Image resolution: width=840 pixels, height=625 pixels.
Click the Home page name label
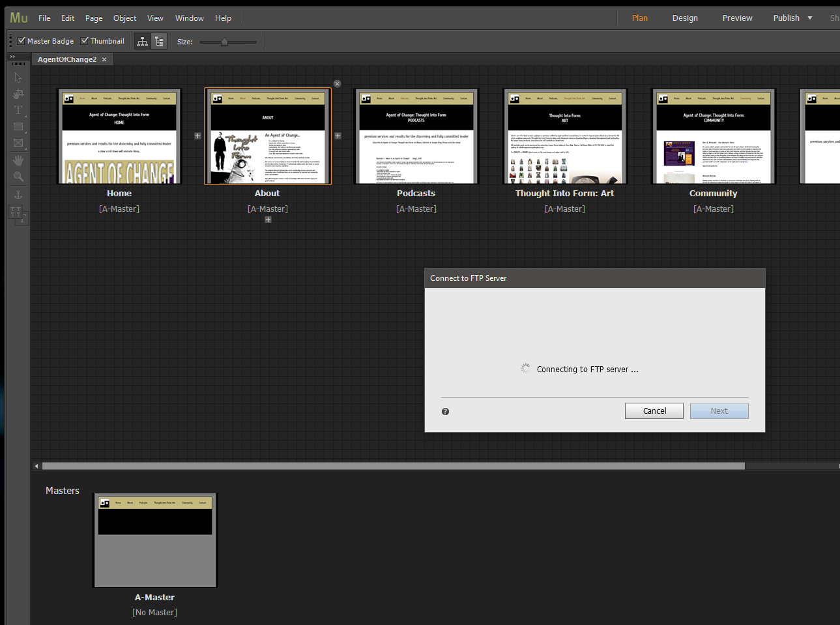click(x=119, y=194)
